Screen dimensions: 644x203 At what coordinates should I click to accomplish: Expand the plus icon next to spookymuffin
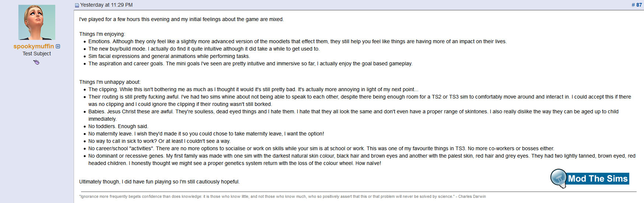[x=58, y=47]
